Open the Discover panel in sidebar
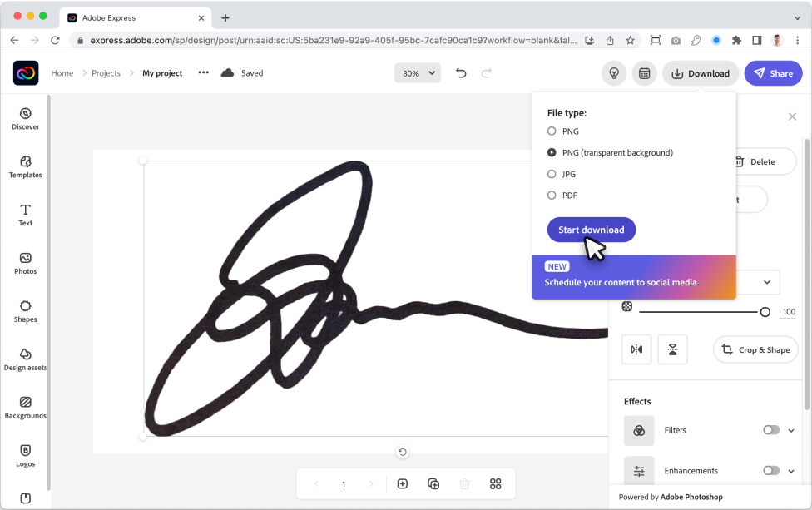This screenshot has height=510, width=812. (x=25, y=119)
